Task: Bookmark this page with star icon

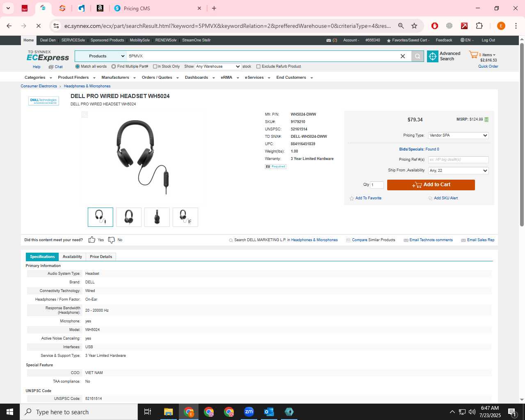Action: click(x=414, y=26)
